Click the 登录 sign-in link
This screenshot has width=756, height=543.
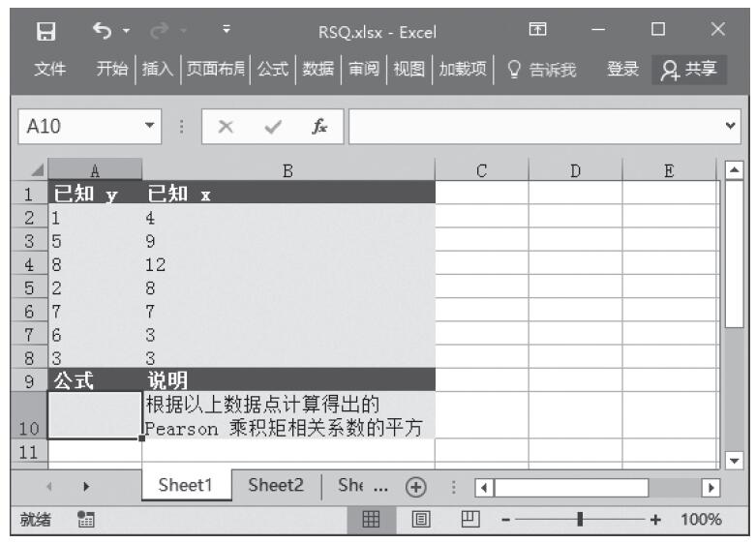coord(622,69)
